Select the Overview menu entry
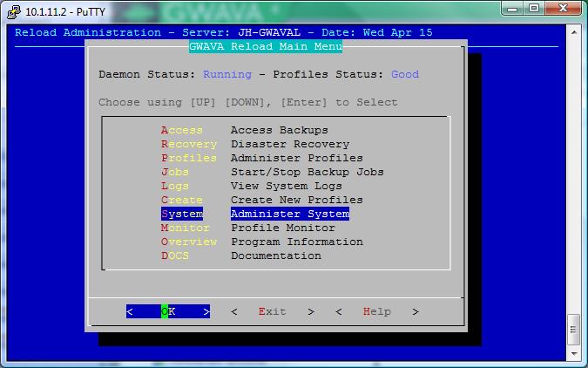 [189, 242]
